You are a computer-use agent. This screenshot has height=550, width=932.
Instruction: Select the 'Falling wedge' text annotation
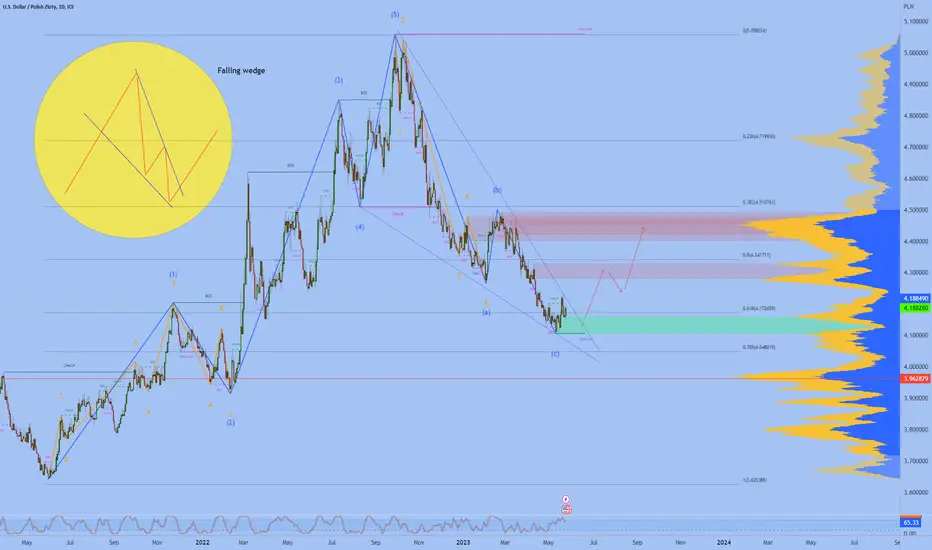pyautogui.click(x=241, y=70)
